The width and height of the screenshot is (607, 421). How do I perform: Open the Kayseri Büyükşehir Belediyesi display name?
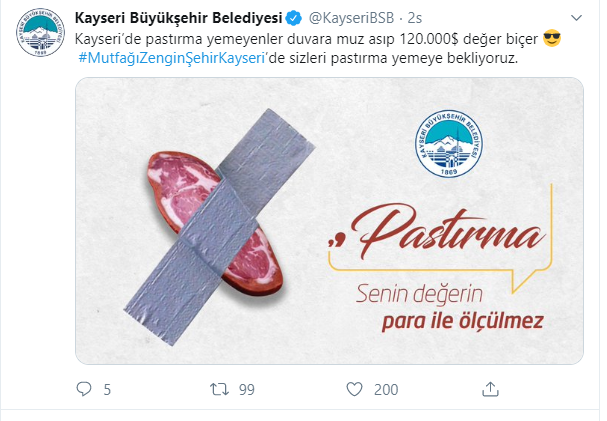(x=178, y=18)
